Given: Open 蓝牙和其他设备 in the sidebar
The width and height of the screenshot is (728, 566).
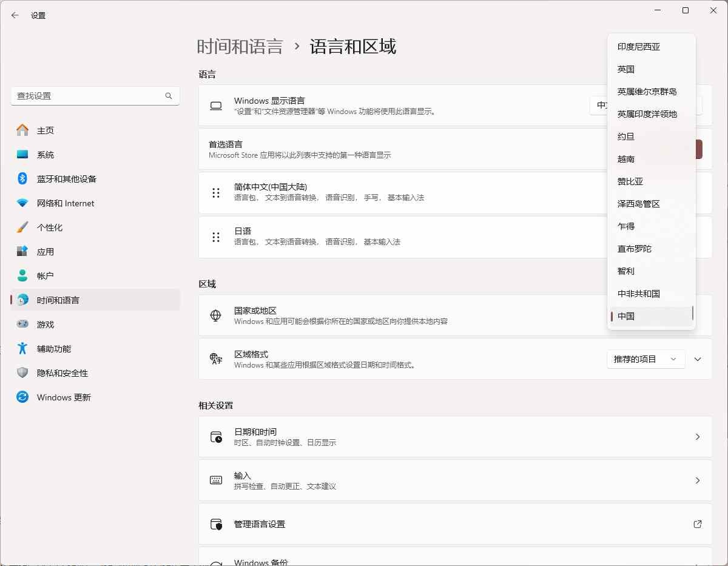Looking at the screenshot, I should [95, 179].
